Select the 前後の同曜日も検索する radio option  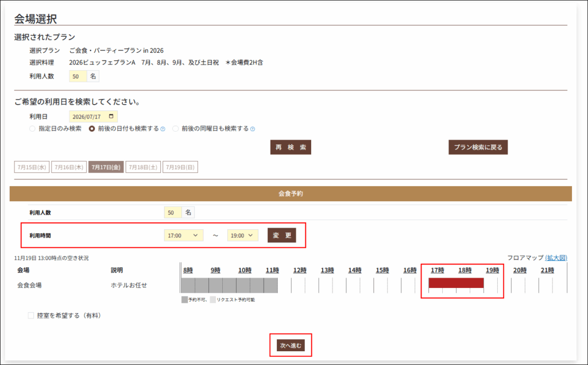tap(176, 129)
